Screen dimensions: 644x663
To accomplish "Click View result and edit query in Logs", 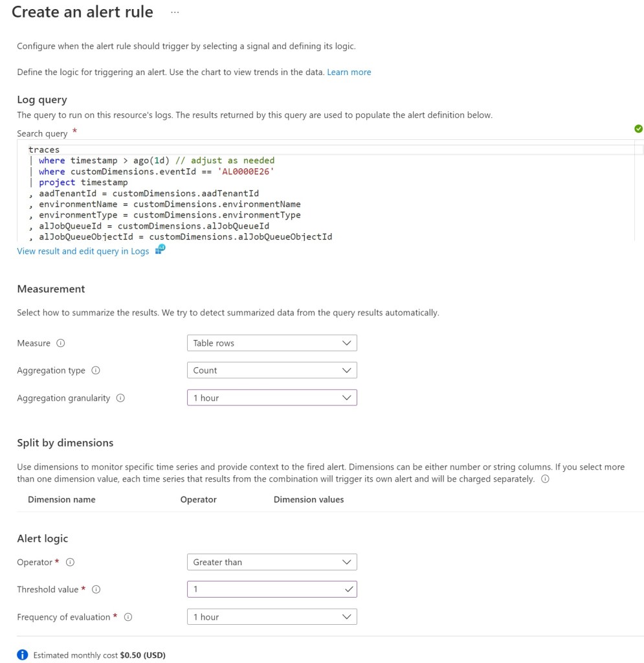I will [x=83, y=251].
